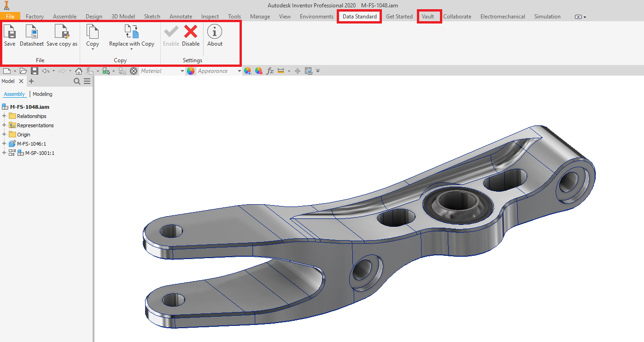Select the Assembly browser view

(14, 94)
